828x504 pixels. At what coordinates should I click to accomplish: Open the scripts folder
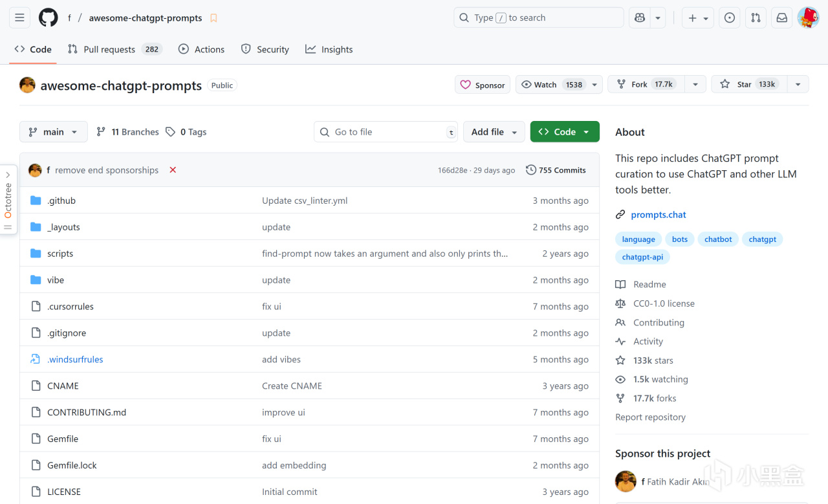60,254
